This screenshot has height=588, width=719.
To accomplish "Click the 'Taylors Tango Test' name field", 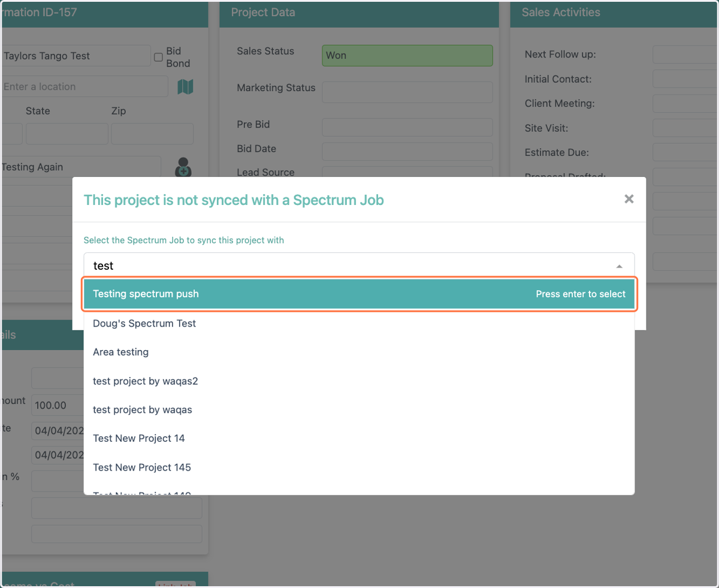I will coord(75,56).
